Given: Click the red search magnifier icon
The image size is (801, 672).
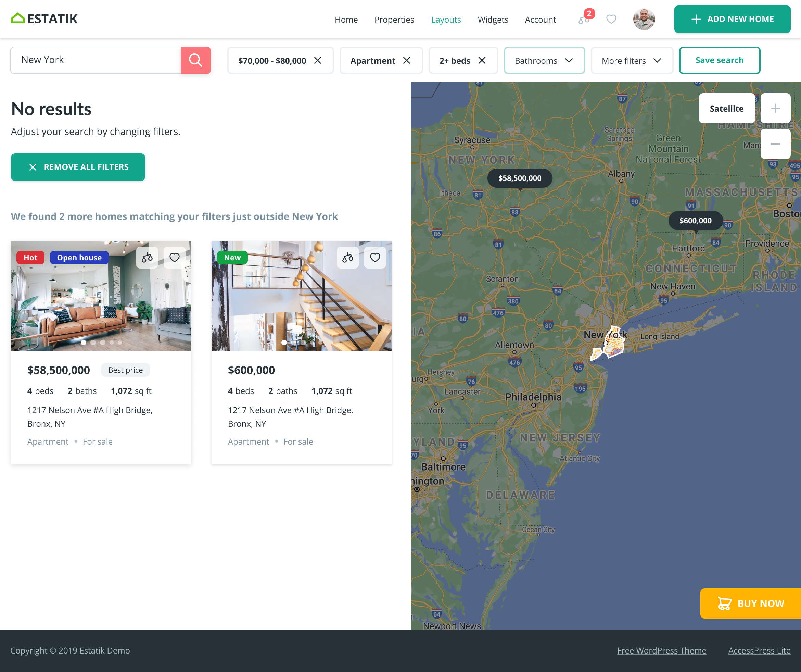Looking at the screenshot, I should click(x=196, y=60).
